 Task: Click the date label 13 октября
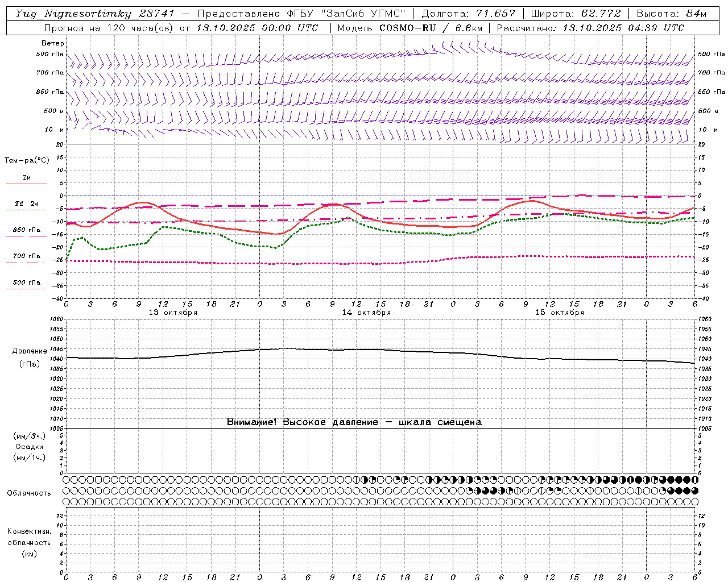(x=173, y=313)
